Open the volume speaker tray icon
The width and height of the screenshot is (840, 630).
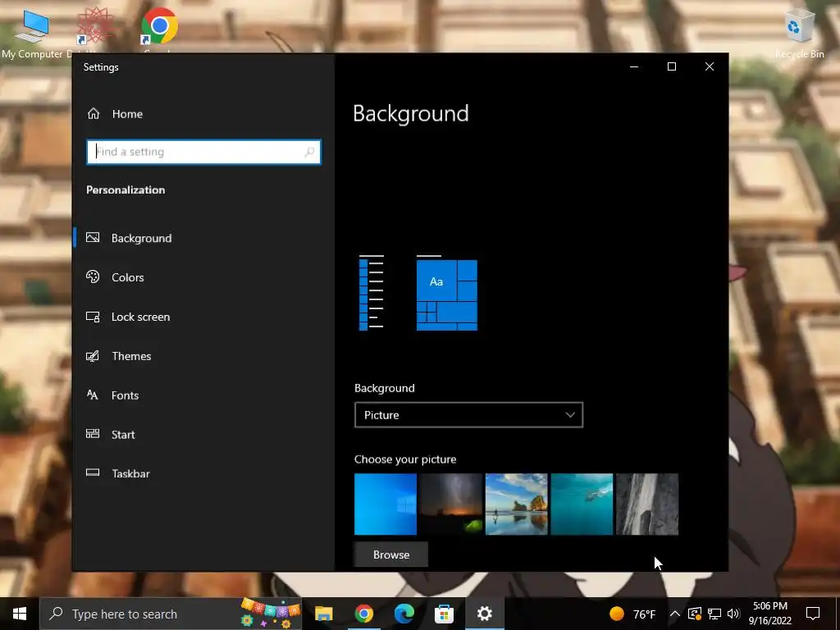pos(733,614)
